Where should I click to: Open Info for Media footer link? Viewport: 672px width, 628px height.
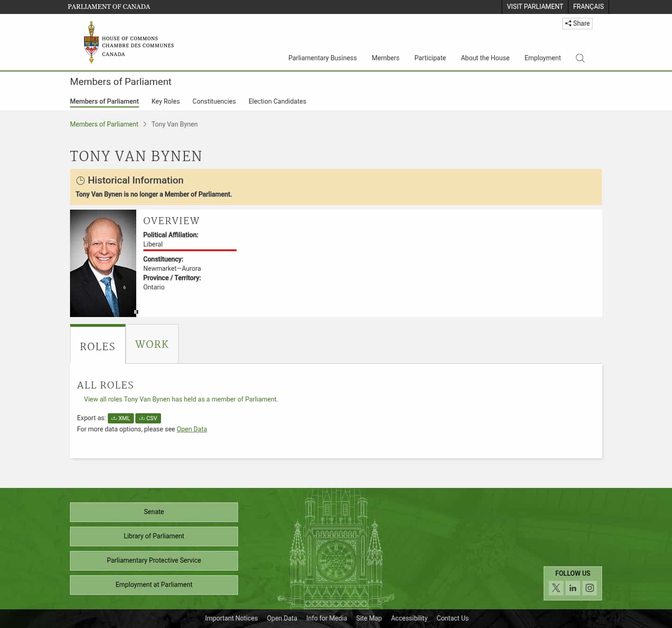coord(327,618)
